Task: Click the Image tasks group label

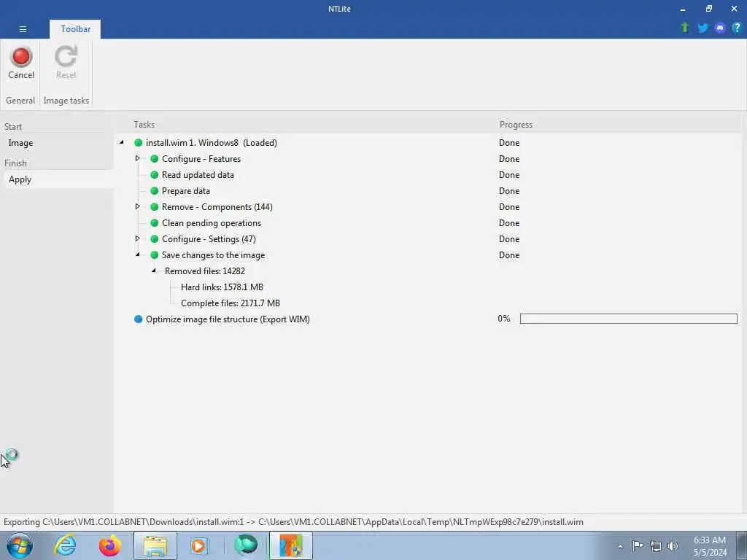Action: [x=66, y=101]
